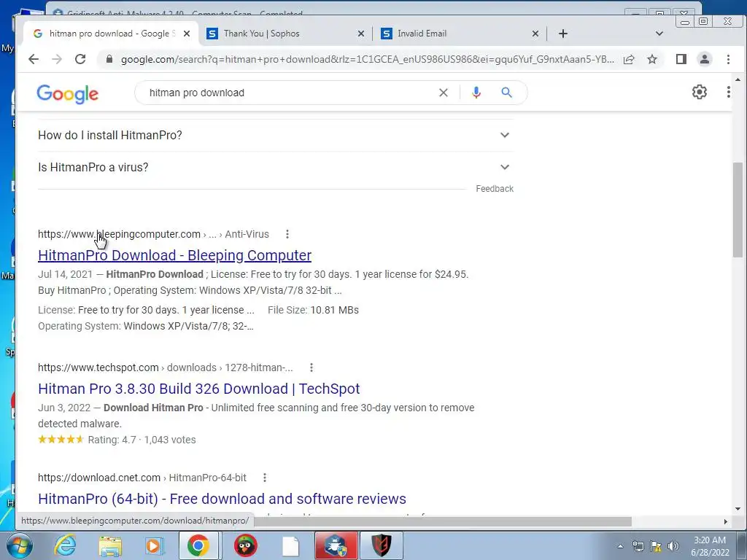Open the Gridinsoft Anti-Malware taskbar icon
The height and width of the screenshot is (560, 747).
point(336,545)
